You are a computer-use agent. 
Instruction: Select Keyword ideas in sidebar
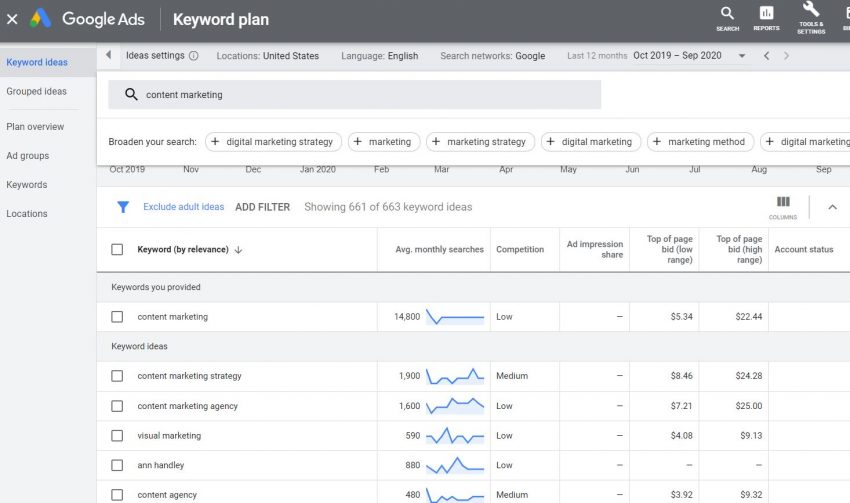[x=37, y=62]
